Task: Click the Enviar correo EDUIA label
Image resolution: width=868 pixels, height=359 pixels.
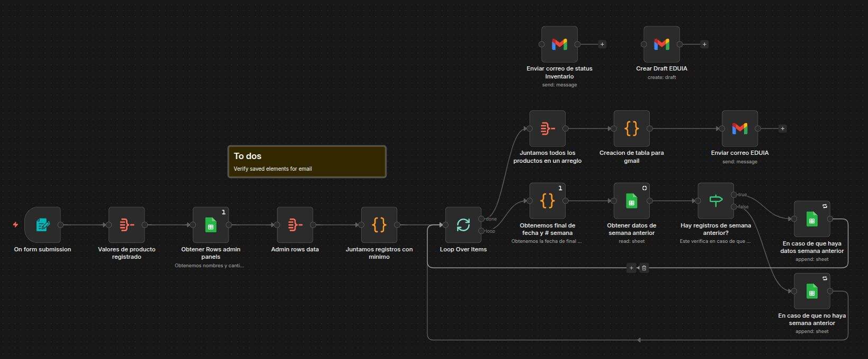Action: click(740, 153)
